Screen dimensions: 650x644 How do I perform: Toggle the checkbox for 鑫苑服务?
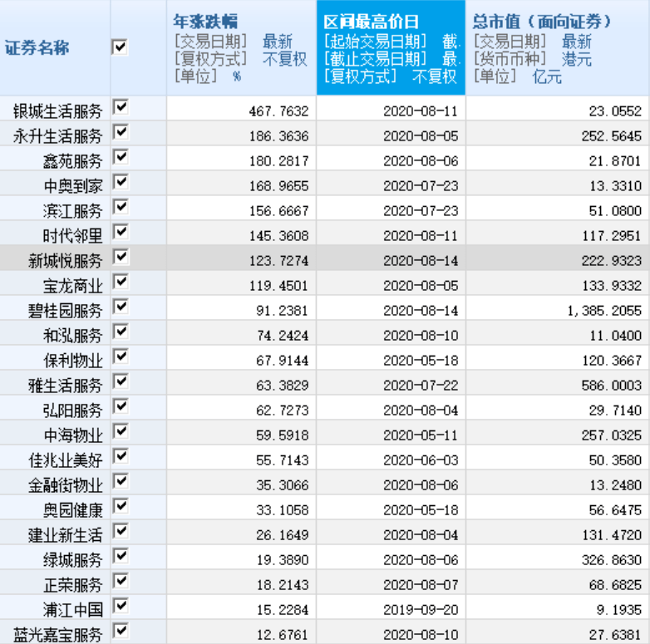point(121,157)
